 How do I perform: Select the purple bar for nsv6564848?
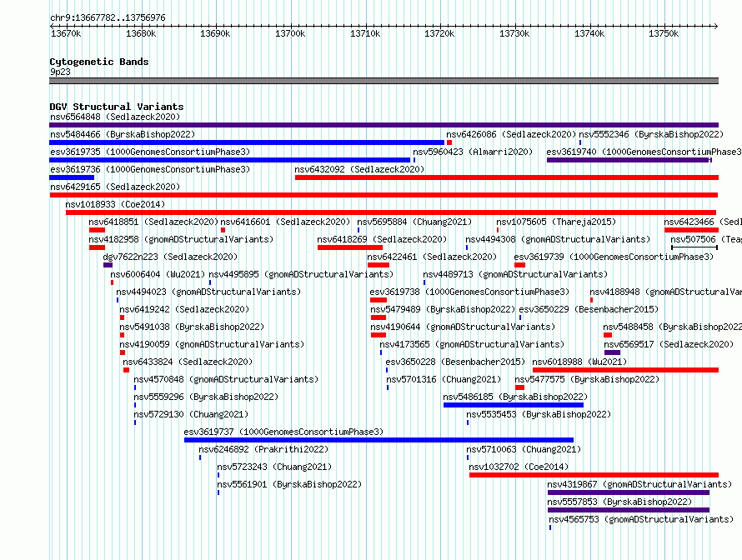click(x=384, y=125)
